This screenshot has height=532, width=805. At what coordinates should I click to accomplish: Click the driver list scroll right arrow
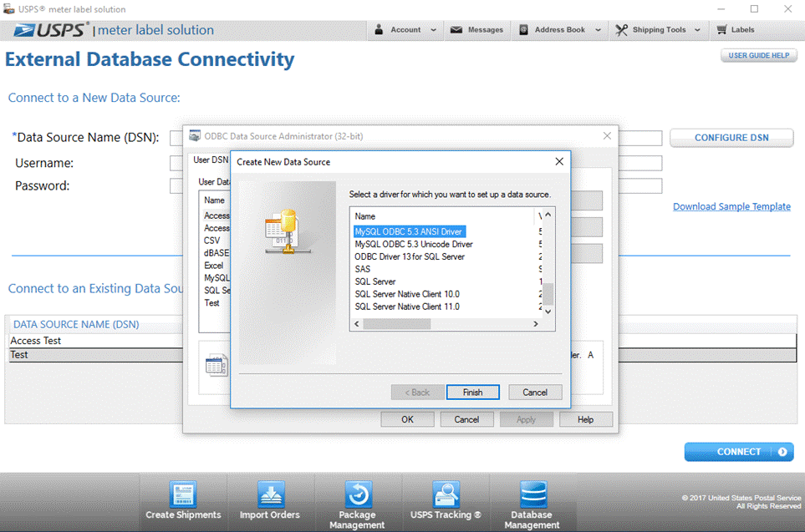click(536, 324)
